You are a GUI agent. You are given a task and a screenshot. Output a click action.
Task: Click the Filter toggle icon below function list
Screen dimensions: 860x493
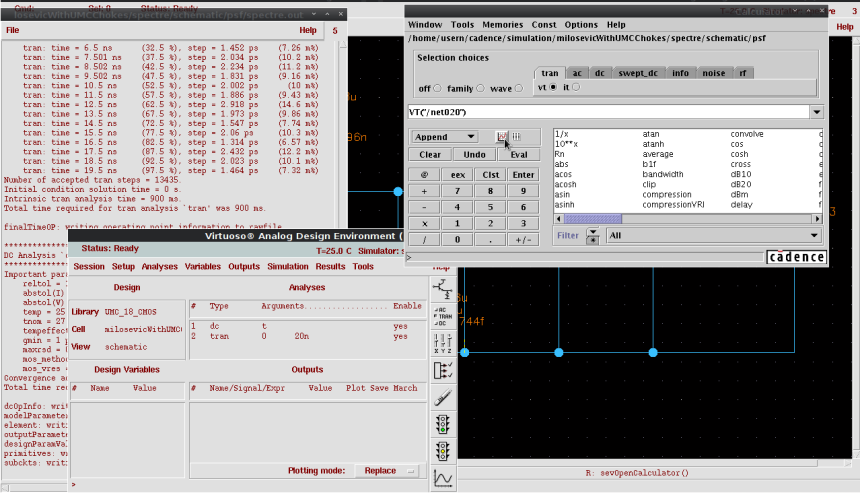592,236
